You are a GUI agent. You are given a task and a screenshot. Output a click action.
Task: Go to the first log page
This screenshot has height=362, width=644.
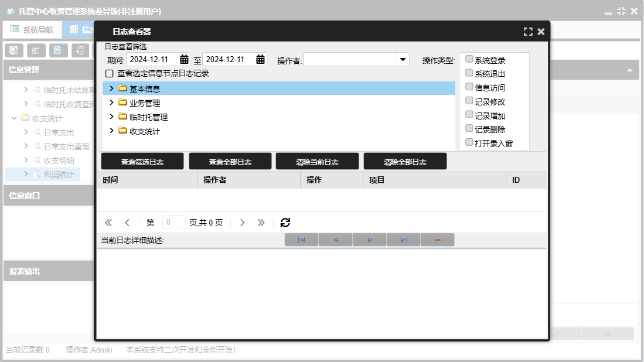coord(108,223)
